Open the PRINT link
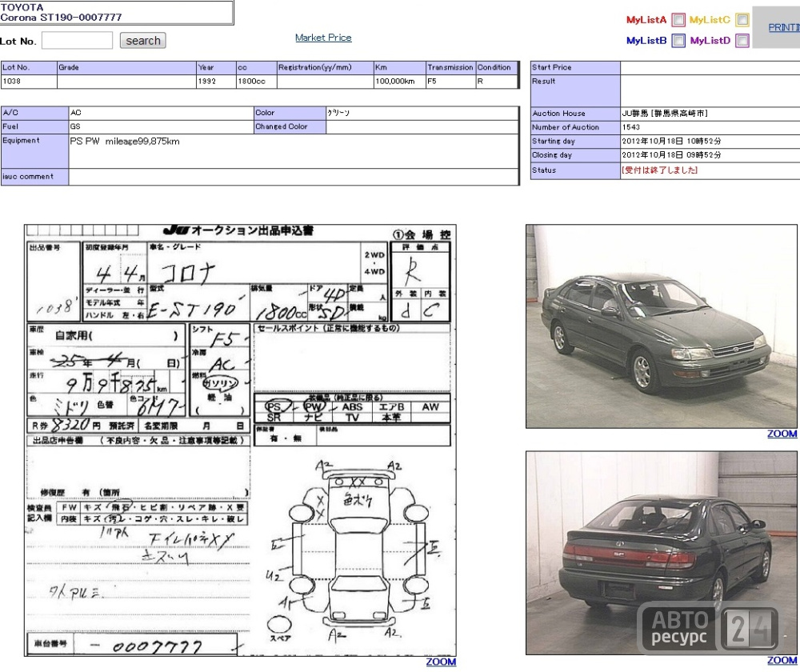The height and width of the screenshot is (672, 800). pyautogui.click(x=784, y=27)
